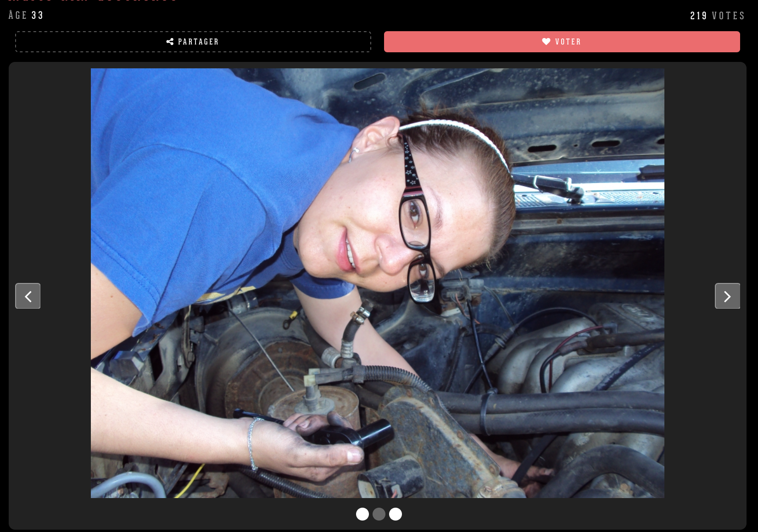Select the first carousel dot
This screenshot has height=532, width=758.
[362, 514]
